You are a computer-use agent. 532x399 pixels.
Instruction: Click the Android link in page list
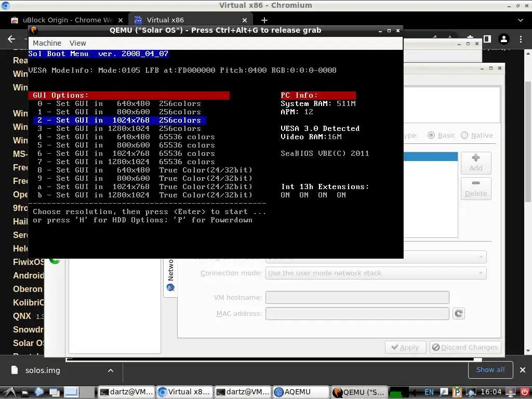click(29, 275)
